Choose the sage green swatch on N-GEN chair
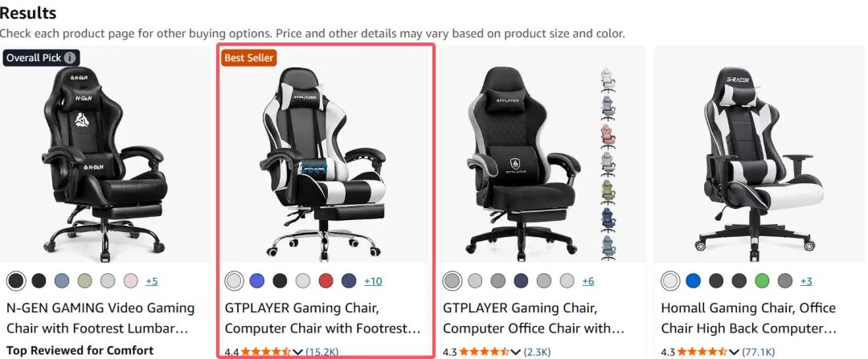The image size is (868, 359). pyautogui.click(x=84, y=281)
